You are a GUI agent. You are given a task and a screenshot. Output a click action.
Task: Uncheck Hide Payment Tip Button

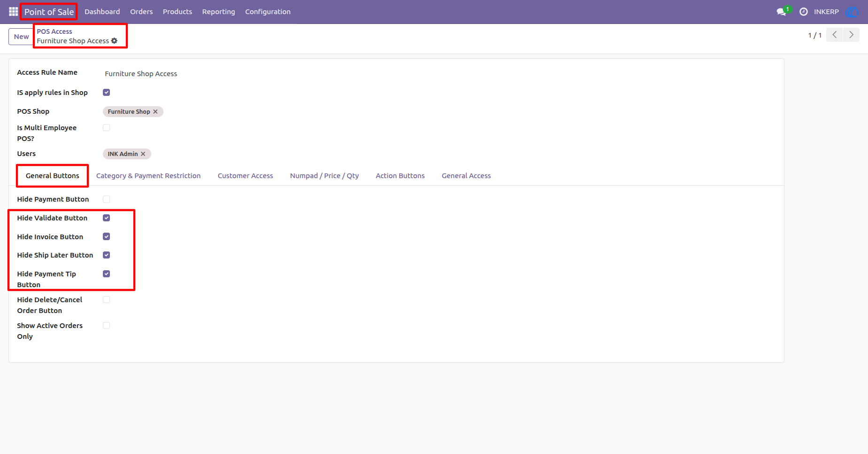pos(107,274)
